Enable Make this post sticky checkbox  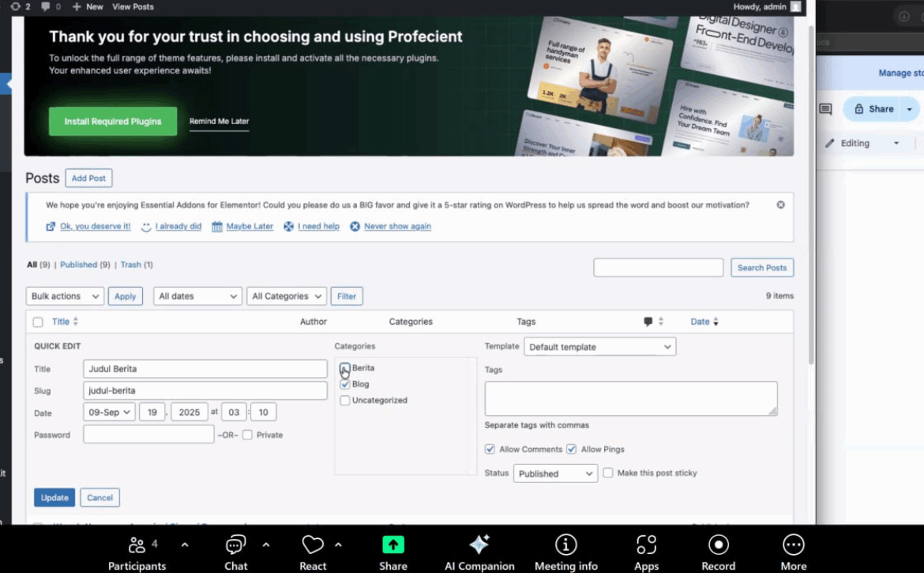[608, 473]
